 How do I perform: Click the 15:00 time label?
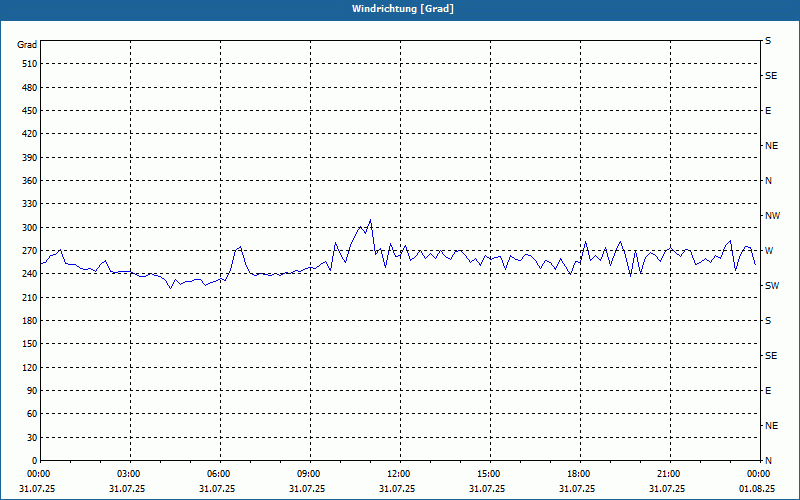coord(489,474)
